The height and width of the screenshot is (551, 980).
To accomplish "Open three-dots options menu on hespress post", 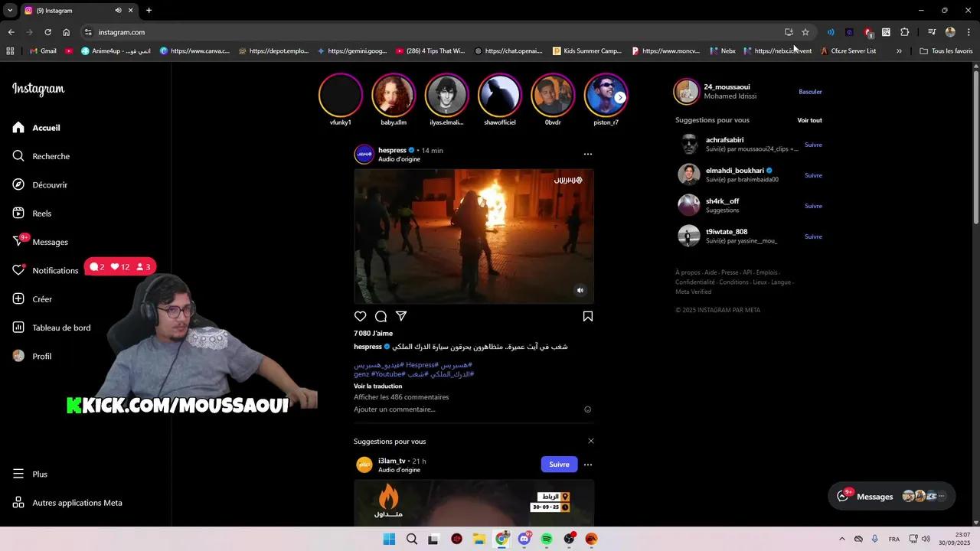I will tap(588, 154).
